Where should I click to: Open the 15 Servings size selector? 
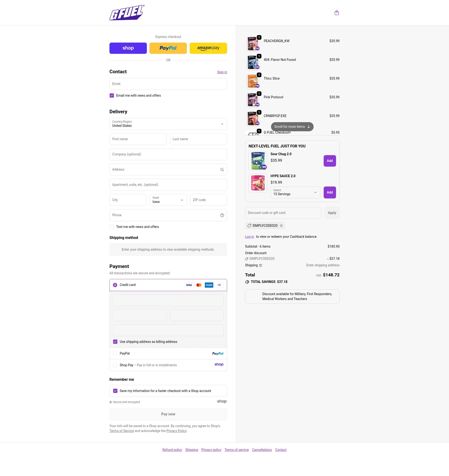[295, 192]
